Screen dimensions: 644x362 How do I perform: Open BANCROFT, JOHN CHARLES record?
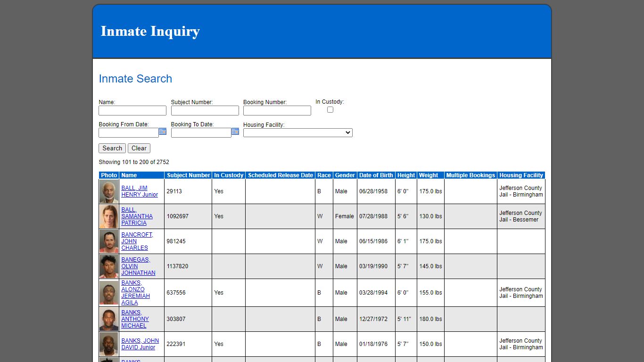(137, 241)
